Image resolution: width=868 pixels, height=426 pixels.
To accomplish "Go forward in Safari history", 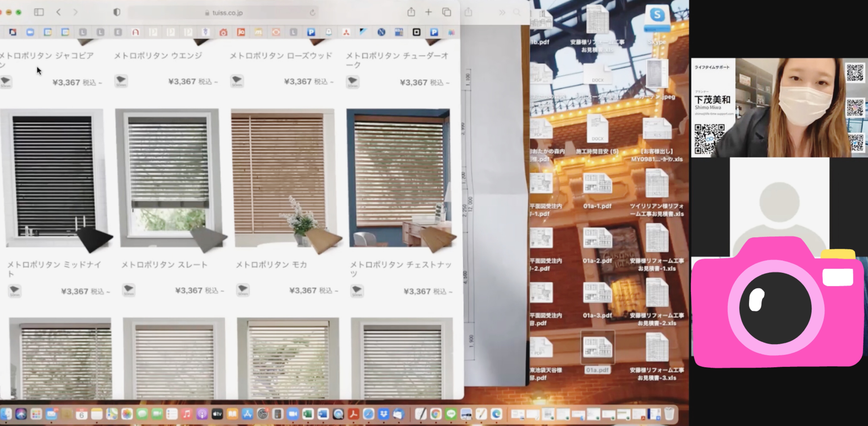I will click(x=75, y=12).
